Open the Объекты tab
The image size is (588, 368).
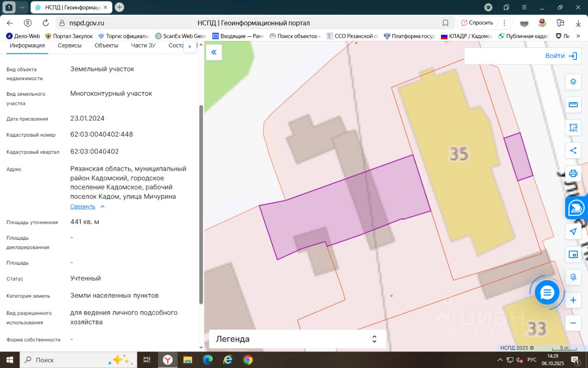pos(107,46)
